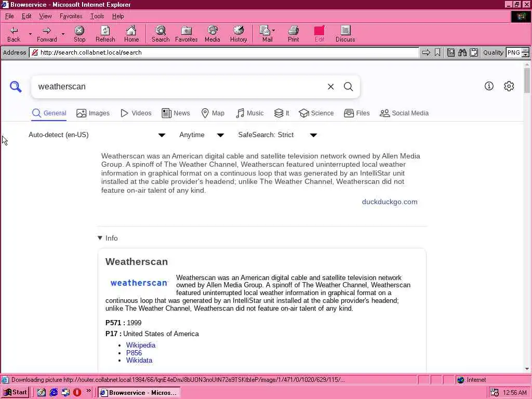Switch to the Files tab
532x399 pixels.
point(356,113)
